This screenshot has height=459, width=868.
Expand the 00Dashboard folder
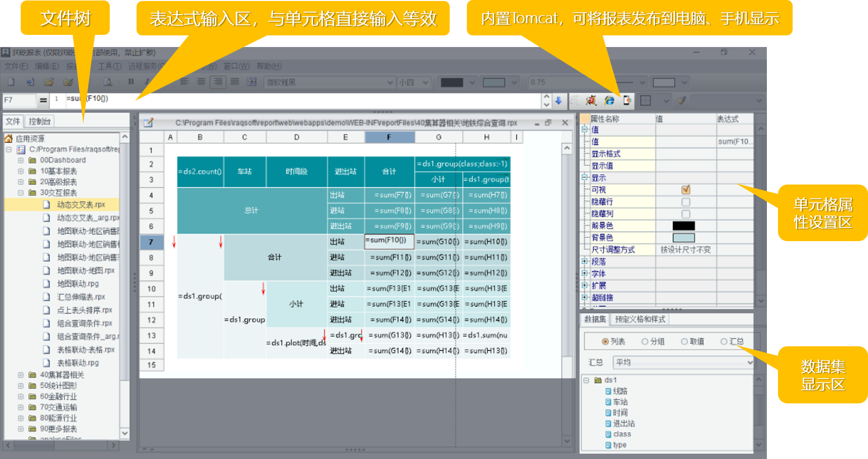[21, 160]
